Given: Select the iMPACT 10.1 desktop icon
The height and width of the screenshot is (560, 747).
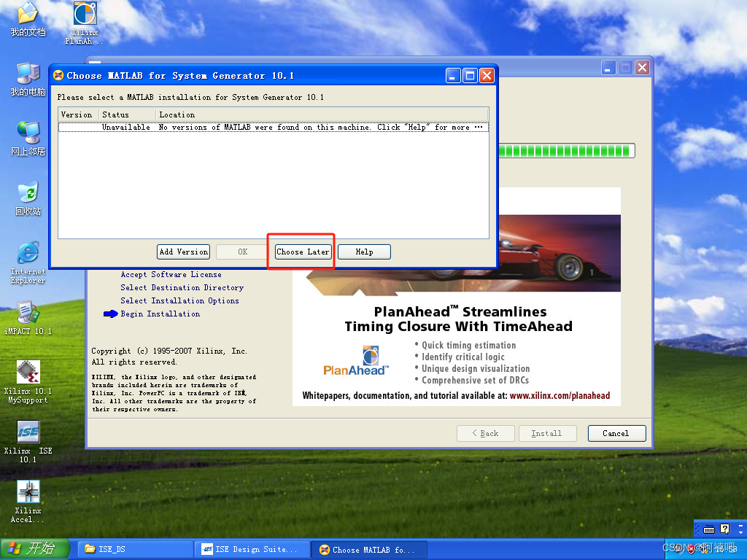Looking at the screenshot, I should click(28, 318).
